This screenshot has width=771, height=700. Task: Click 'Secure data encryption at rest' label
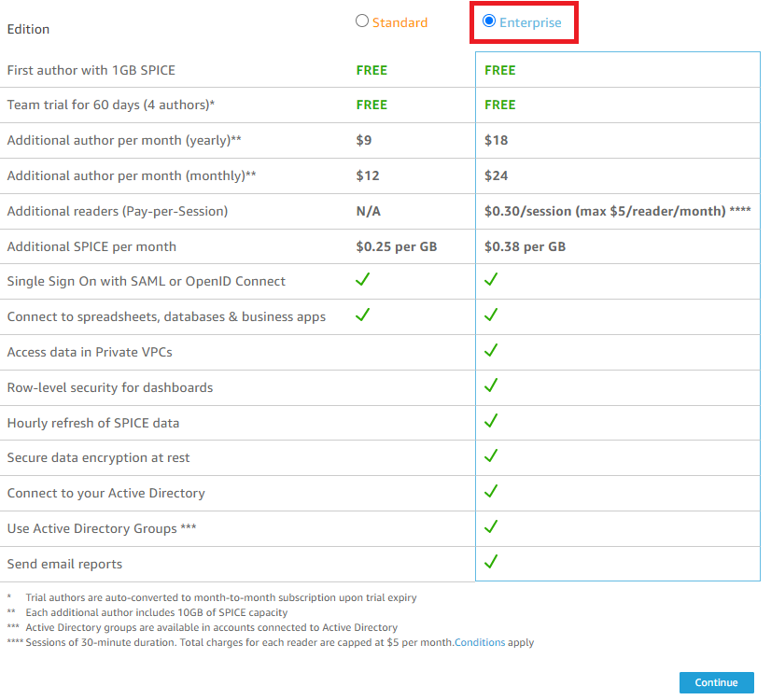(x=98, y=457)
